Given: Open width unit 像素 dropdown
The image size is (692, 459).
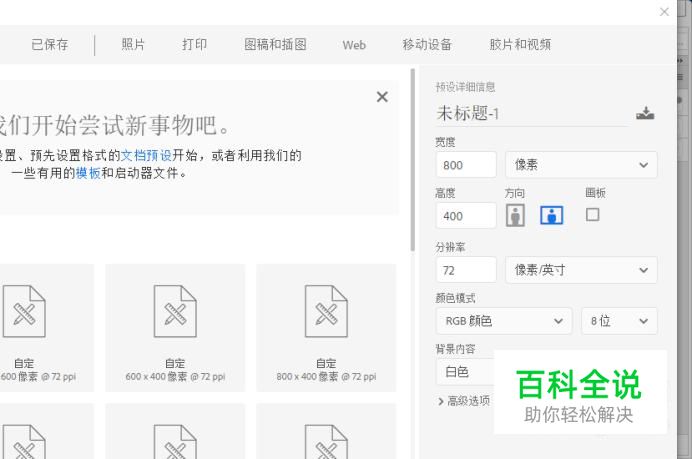Looking at the screenshot, I should (581, 165).
